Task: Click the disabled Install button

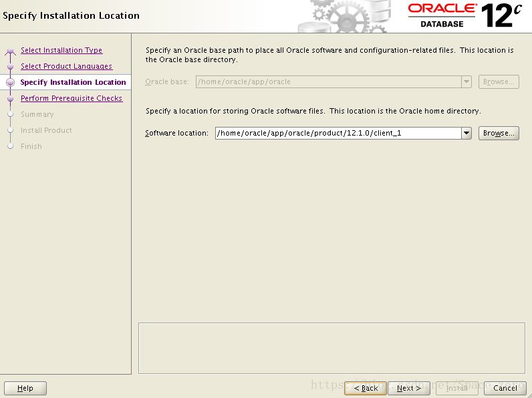Action: click(x=456, y=388)
